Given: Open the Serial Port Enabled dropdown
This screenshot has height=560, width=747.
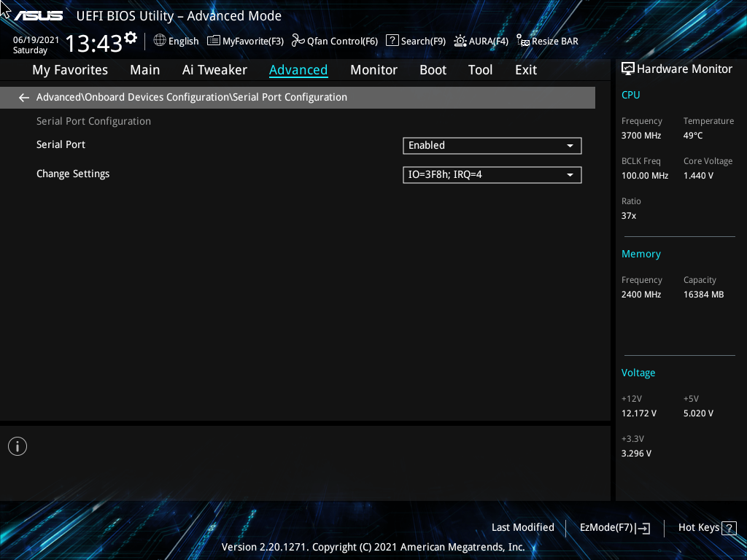Looking at the screenshot, I should coord(492,145).
